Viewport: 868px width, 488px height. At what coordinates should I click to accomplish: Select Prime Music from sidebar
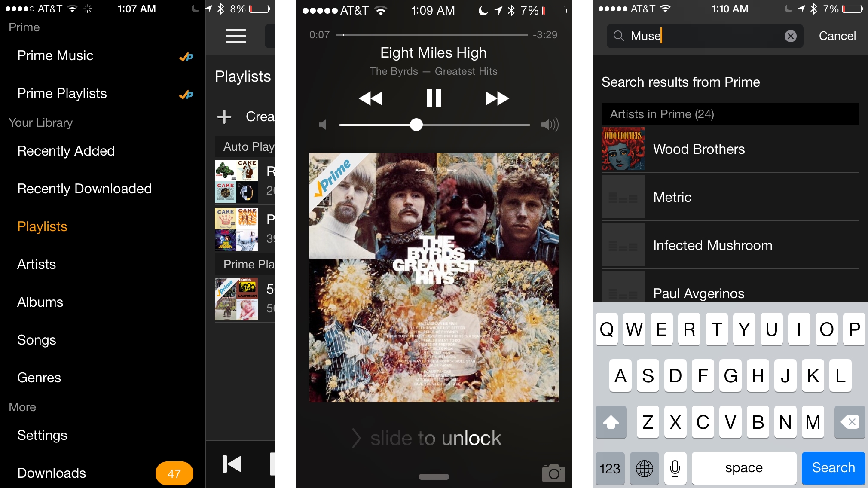55,55
